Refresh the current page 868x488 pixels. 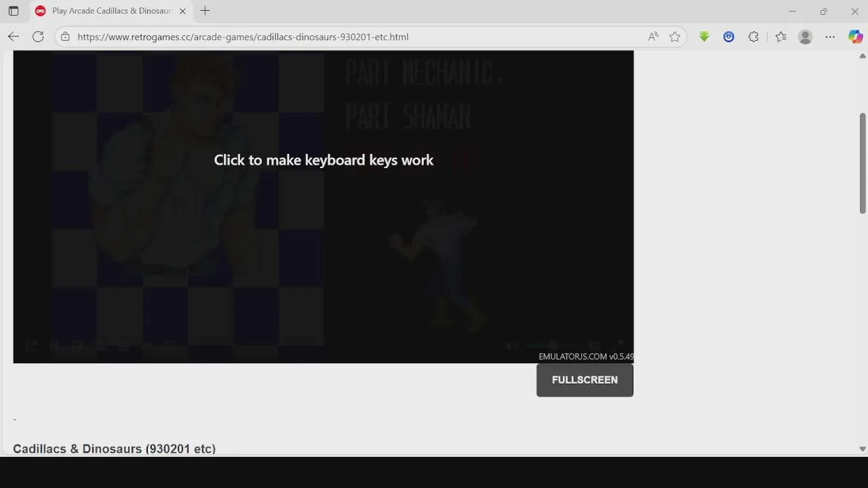tap(38, 37)
